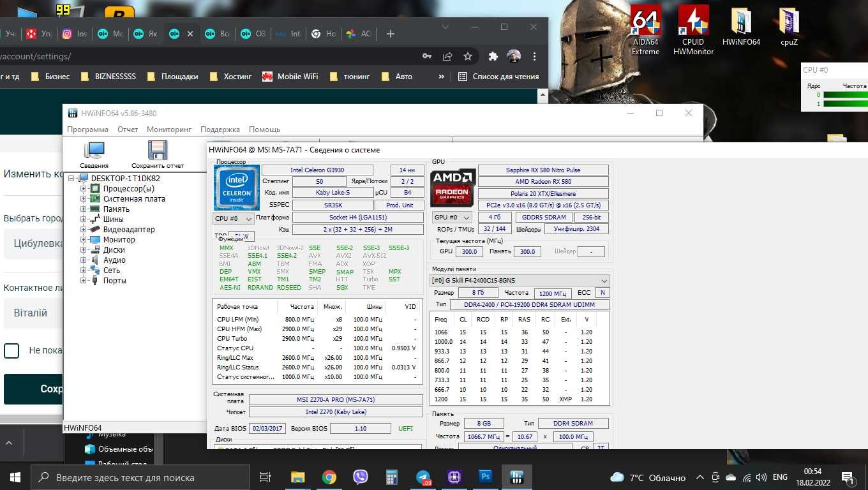The height and width of the screenshot is (490, 868).
Task: Click the Windows search box
Action: [140, 477]
